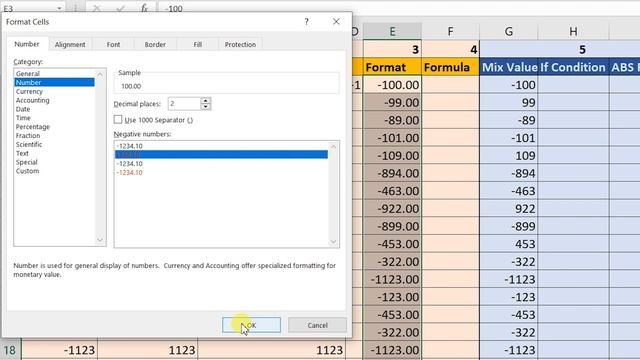Select the highlighted negative number format
640x360 pixels.
tap(221, 154)
